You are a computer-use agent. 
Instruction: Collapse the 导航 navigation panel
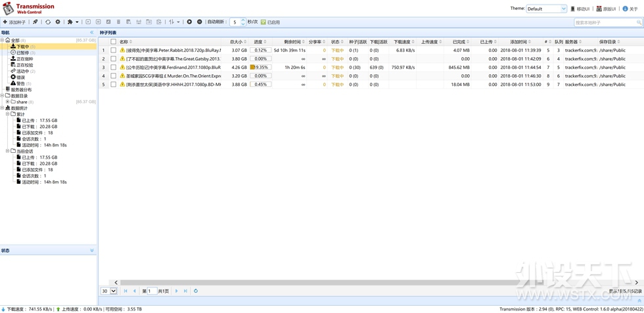(x=91, y=32)
